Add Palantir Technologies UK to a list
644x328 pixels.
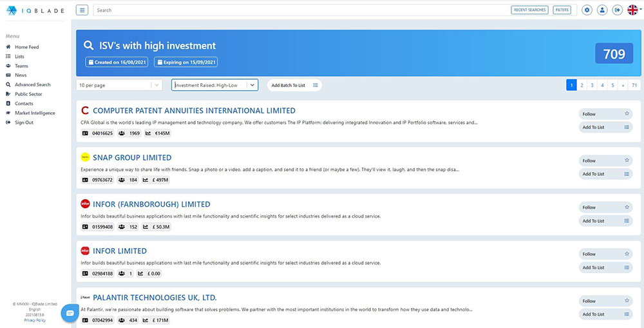tap(605, 314)
